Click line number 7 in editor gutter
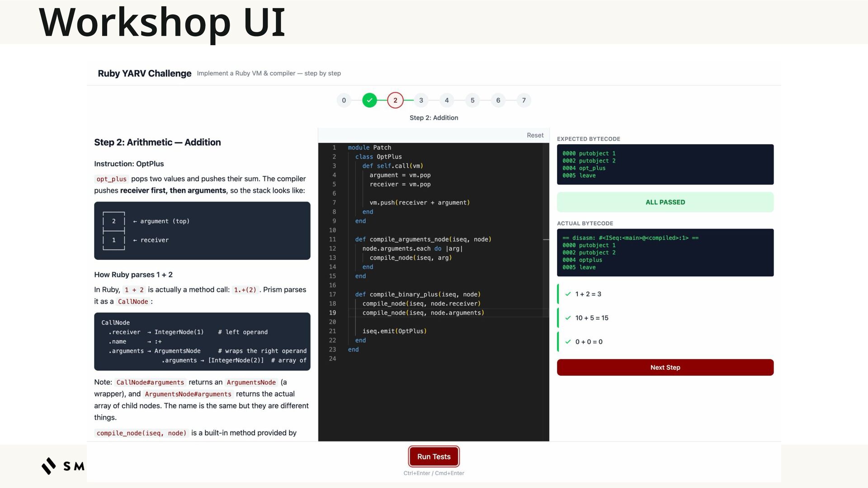This screenshot has width=868, height=488. [334, 202]
